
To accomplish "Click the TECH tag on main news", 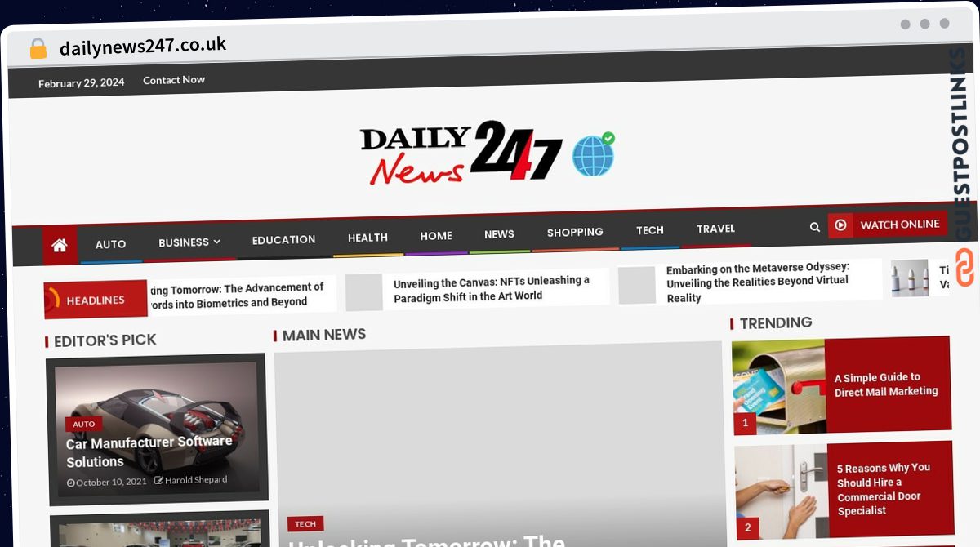I will pos(305,524).
